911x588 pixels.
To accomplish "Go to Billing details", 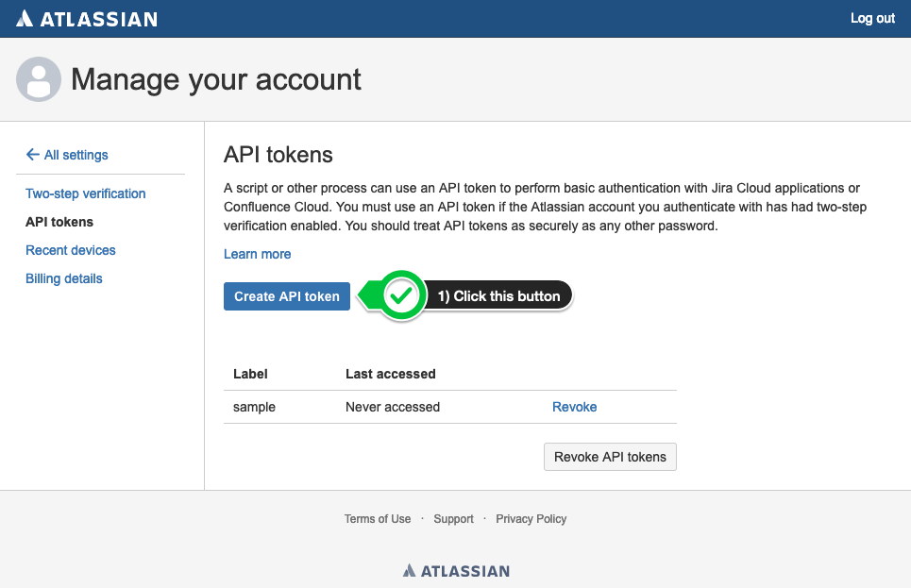I will (x=64, y=278).
